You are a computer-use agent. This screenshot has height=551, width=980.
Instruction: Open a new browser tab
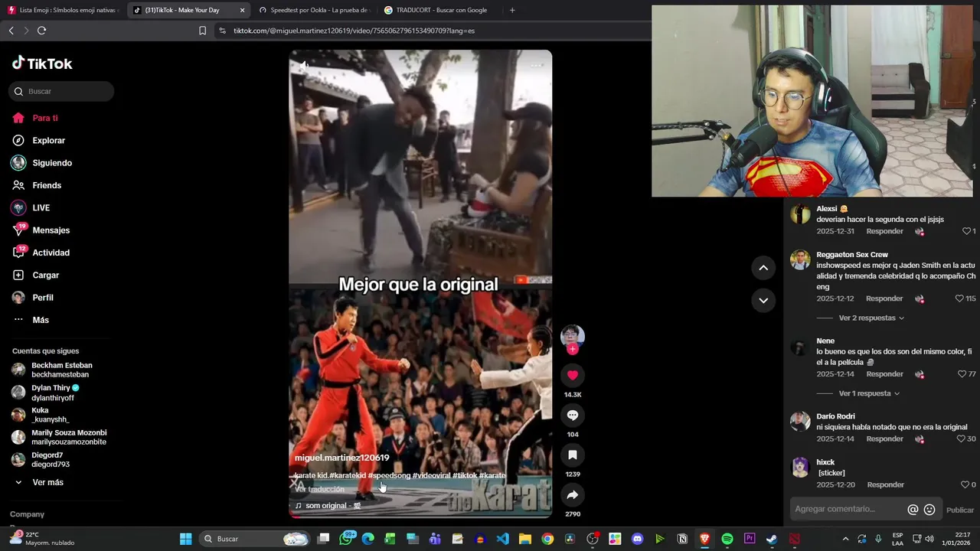click(512, 10)
